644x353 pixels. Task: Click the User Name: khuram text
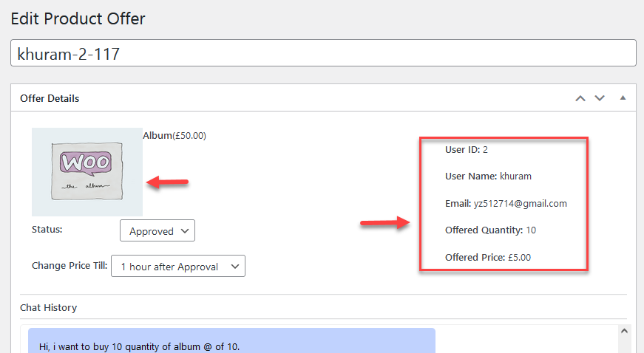tap(488, 176)
